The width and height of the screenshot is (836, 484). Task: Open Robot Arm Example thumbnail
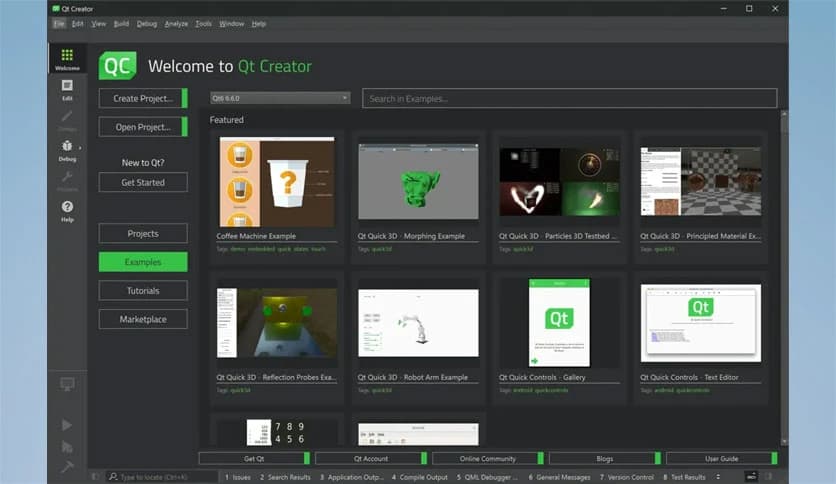coord(419,323)
